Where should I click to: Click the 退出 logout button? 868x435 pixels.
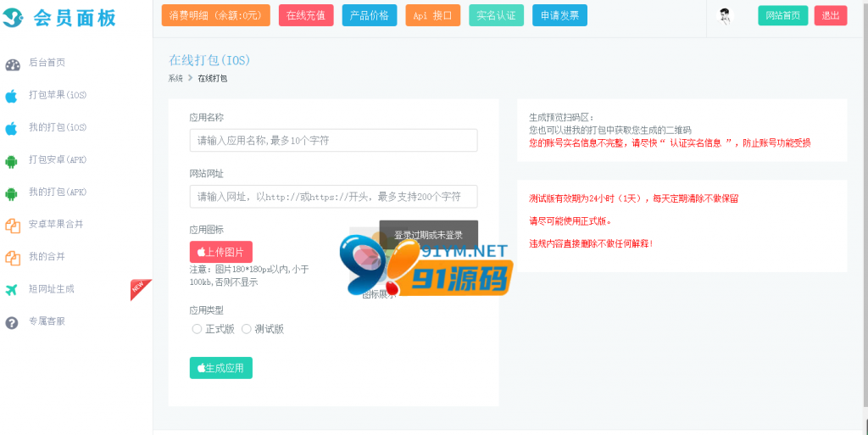pos(831,15)
